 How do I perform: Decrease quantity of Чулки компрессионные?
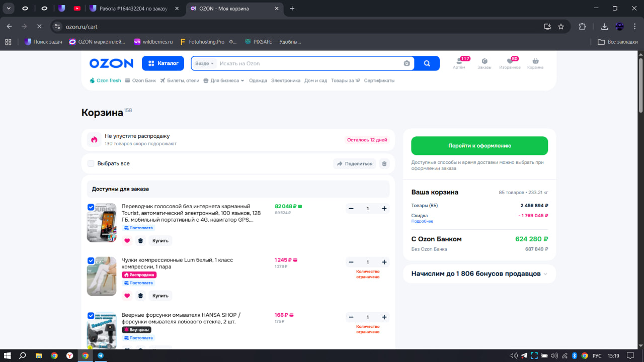(x=351, y=262)
